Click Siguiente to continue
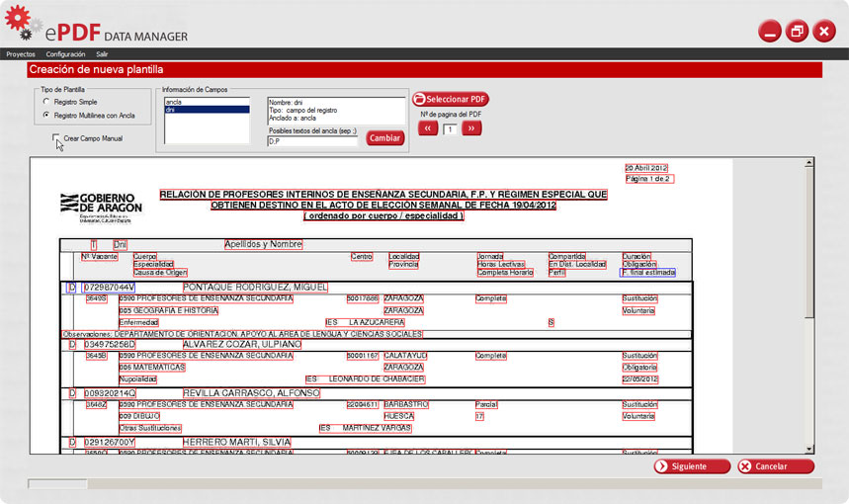The image size is (849, 504). [x=692, y=466]
